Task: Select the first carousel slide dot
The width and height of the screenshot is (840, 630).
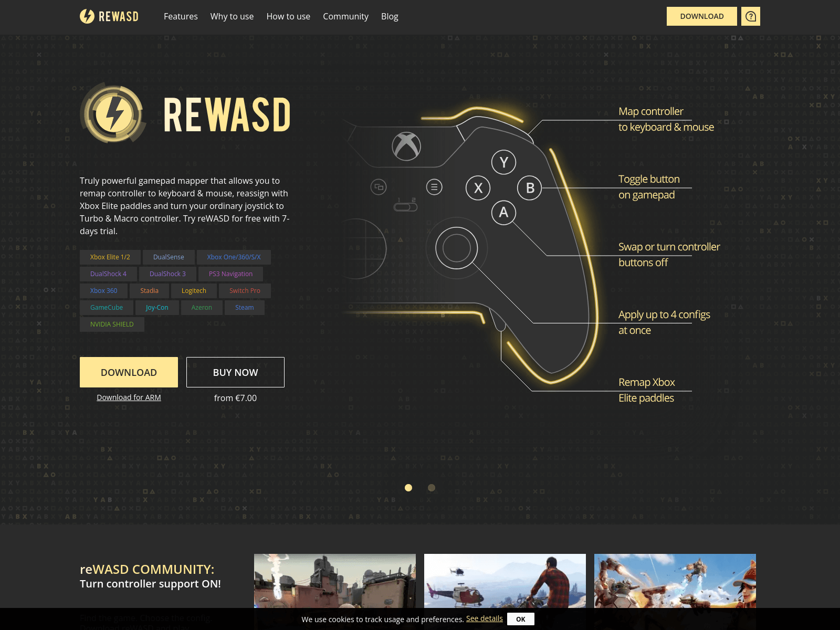Action: pos(408,488)
